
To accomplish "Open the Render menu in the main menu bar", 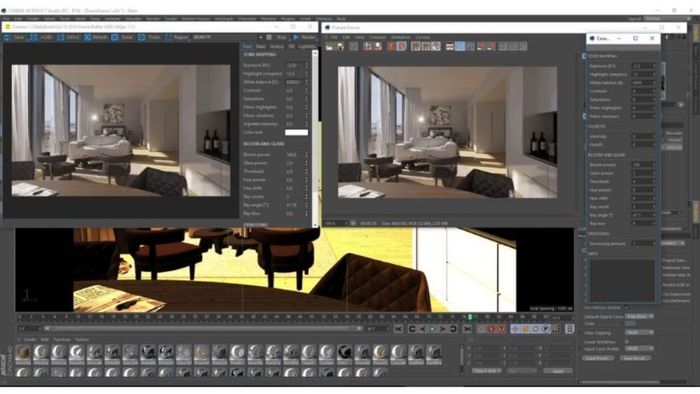I will 153,19.
